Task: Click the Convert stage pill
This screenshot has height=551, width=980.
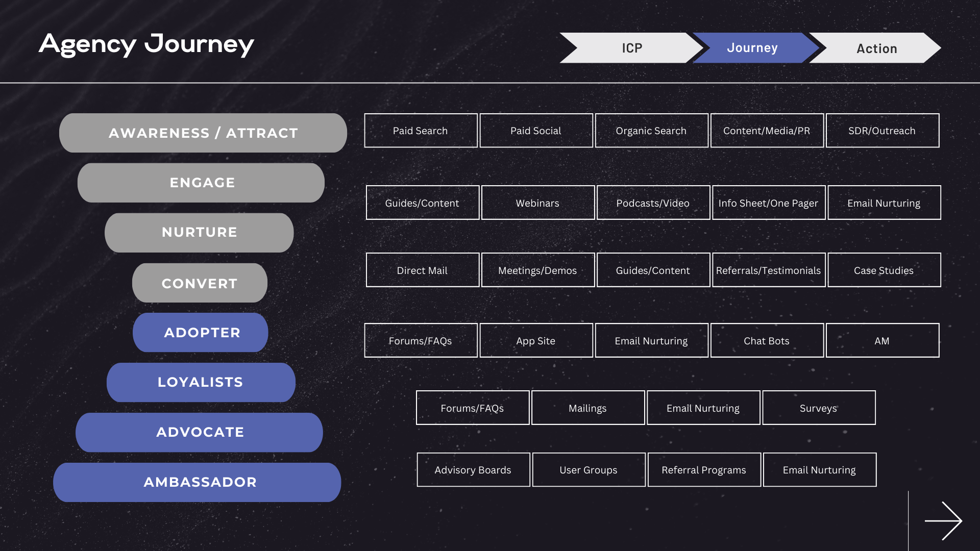Action: pos(200,283)
